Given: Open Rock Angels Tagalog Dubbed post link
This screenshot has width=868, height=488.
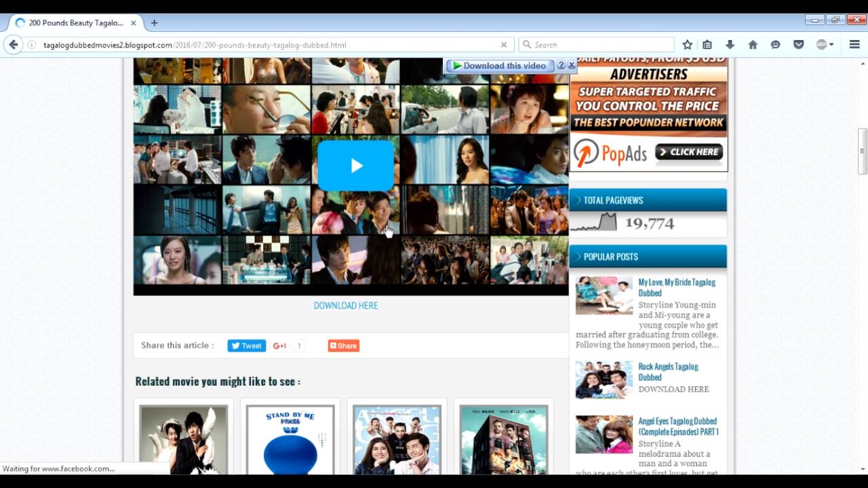Looking at the screenshot, I should (x=668, y=371).
